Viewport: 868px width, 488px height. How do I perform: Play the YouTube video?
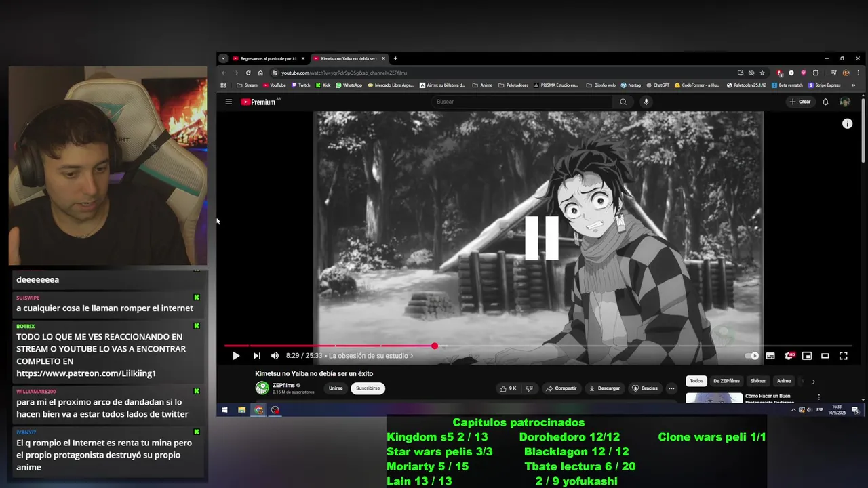pos(236,356)
